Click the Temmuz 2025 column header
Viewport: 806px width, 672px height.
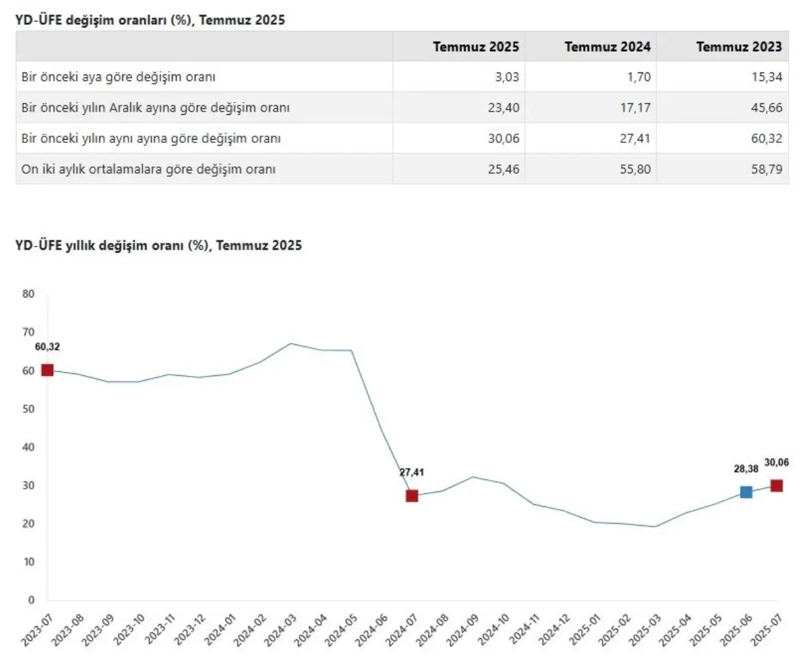point(476,46)
